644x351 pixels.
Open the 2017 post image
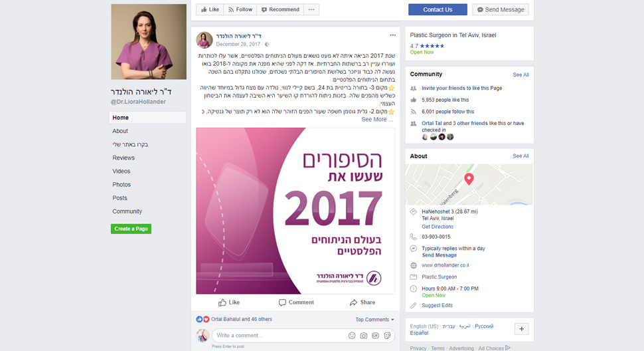tap(295, 211)
